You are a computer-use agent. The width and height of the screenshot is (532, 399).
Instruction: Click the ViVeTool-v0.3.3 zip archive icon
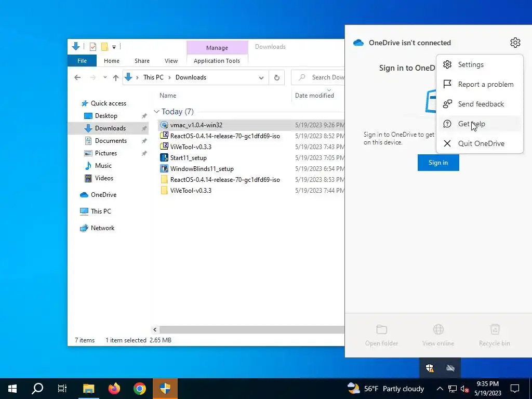[164, 147]
